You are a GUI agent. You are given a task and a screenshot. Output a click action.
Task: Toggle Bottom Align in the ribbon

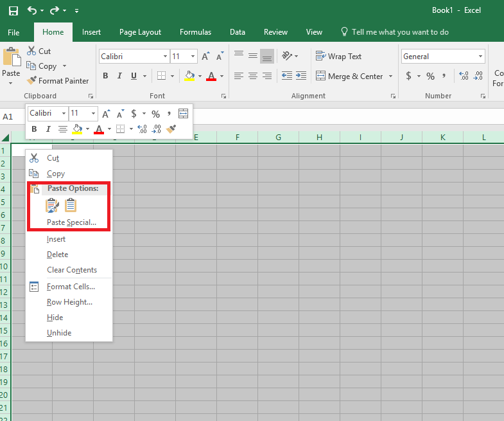[267, 56]
